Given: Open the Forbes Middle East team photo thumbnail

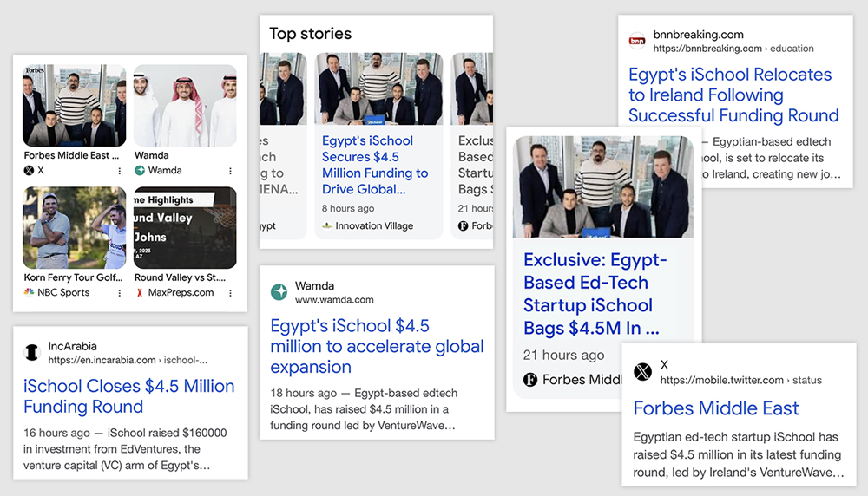Looking at the screenshot, I should pyautogui.click(x=74, y=106).
